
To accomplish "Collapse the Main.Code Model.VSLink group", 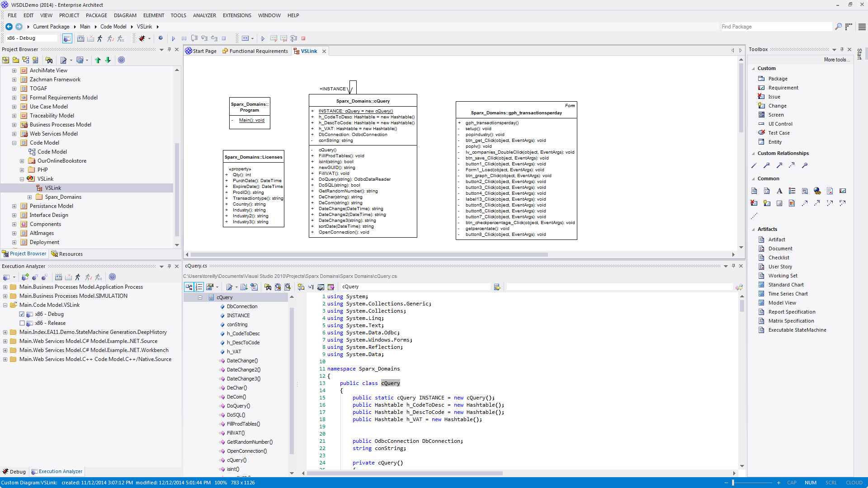I will [5, 305].
